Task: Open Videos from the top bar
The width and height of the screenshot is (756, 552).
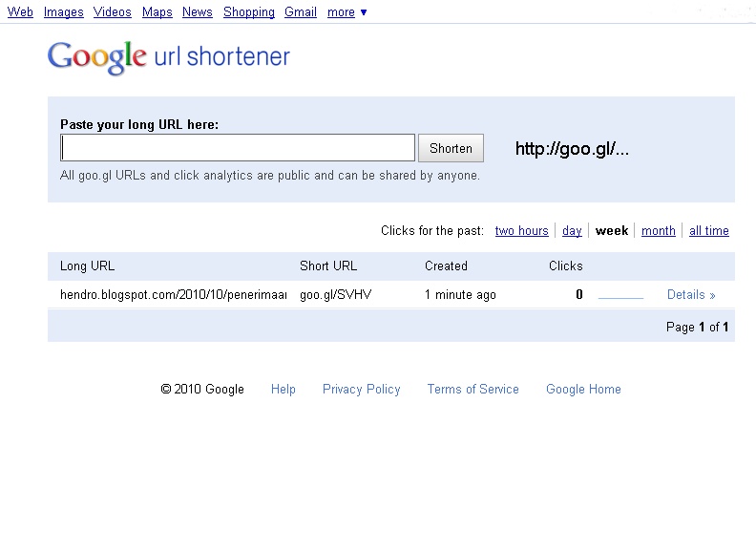Action: point(113,12)
